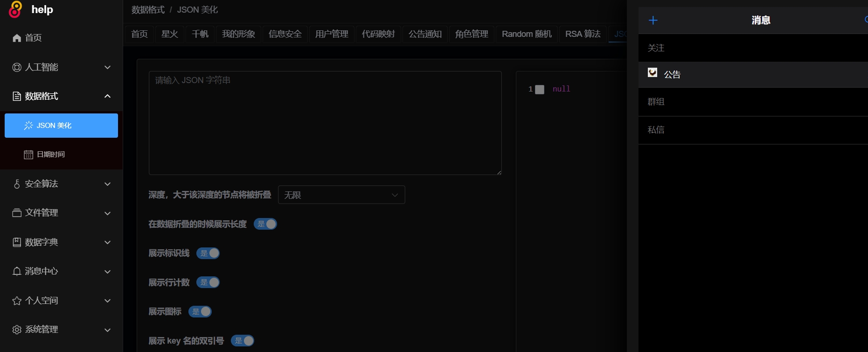
Task: Switch to the RSA 算法 tab
Action: click(x=583, y=34)
